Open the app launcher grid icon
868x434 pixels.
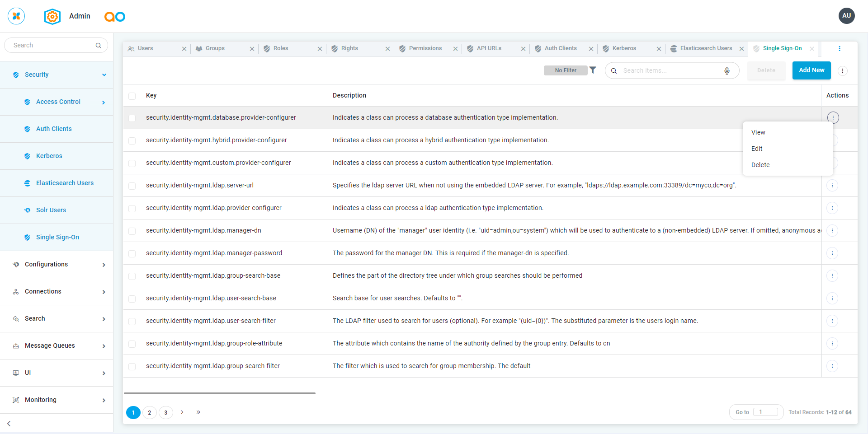pos(16,16)
